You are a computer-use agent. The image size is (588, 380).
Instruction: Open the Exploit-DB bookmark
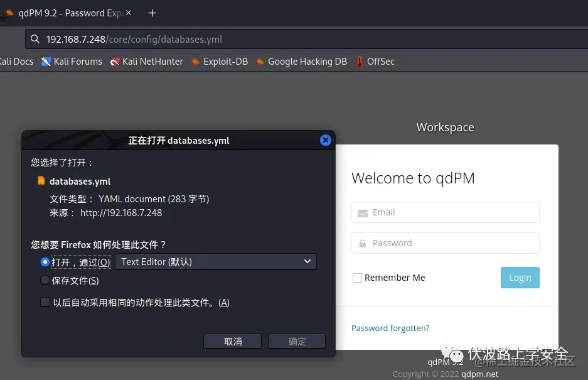click(220, 61)
